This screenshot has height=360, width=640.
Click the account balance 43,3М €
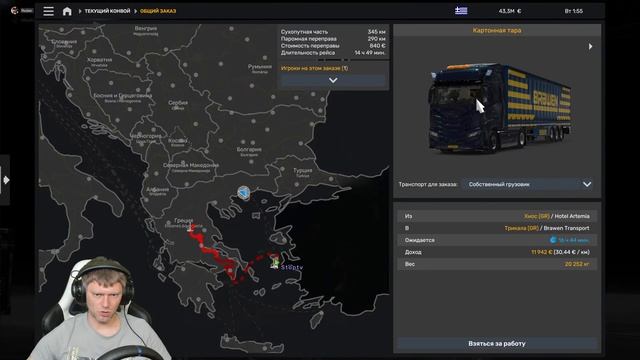click(x=510, y=11)
